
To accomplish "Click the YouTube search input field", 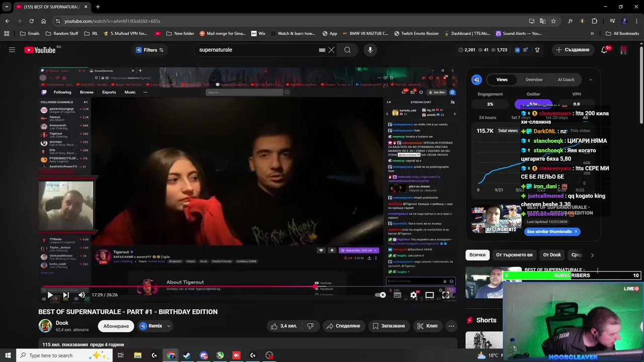I will click(x=257, y=50).
